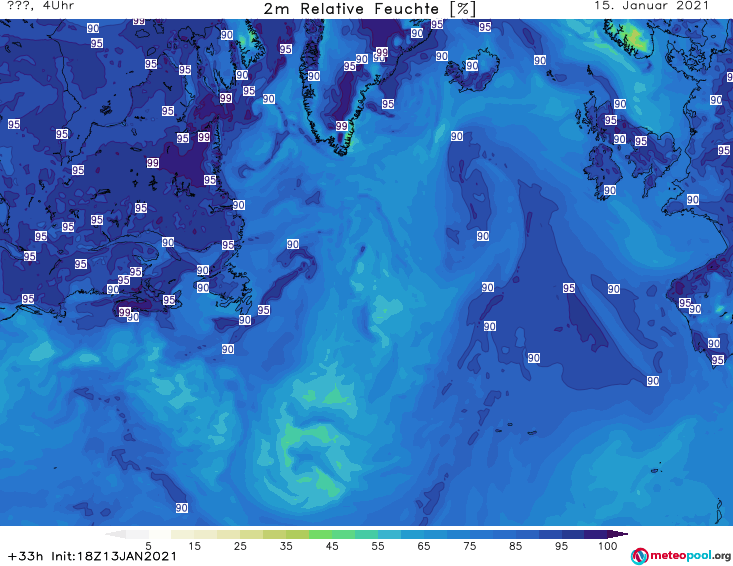This screenshot has height=566, width=733.
Task: Select the light gray 0–5 legend swatch
Action: point(137,534)
